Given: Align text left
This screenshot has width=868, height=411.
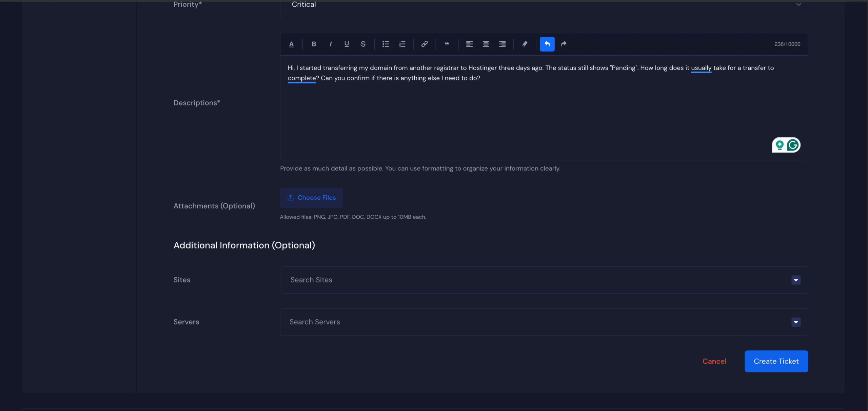Looking at the screenshot, I should [469, 44].
